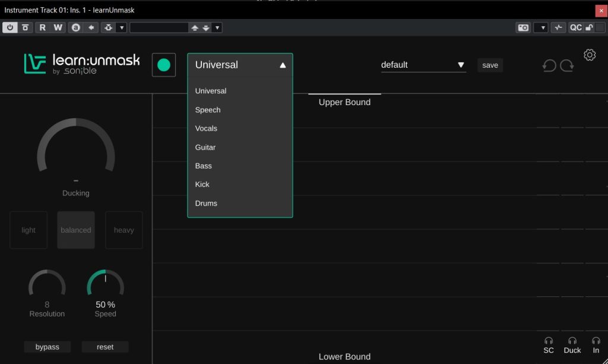Enable Write automation W button
This screenshot has height=364, width=608.
tap(58, 27)
